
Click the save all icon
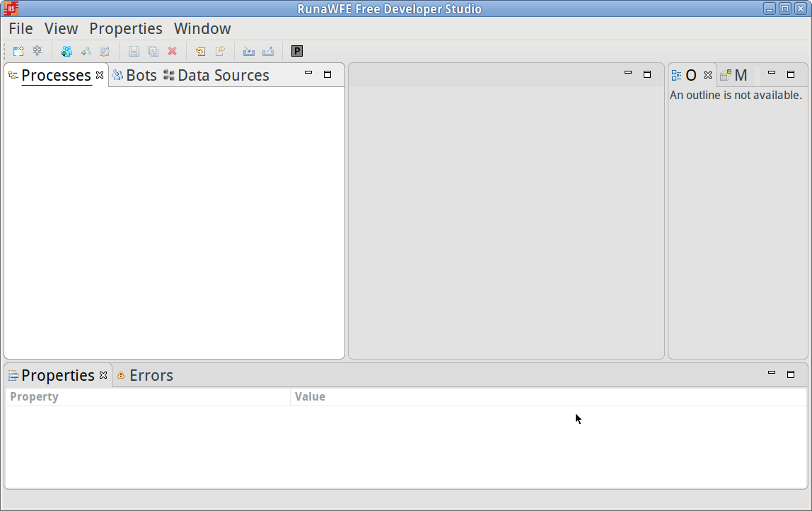pos(153,51)
